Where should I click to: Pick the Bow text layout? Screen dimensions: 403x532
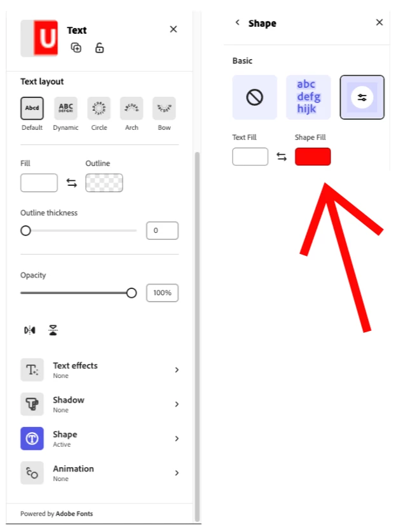[x=164, y=108]
